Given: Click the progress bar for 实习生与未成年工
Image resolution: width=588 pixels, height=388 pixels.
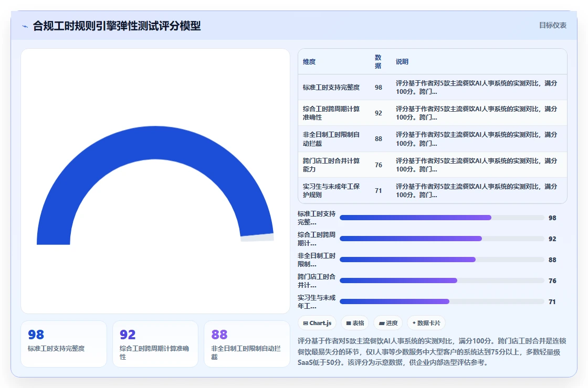Looking at the screenshot, I should click(442, 301).
